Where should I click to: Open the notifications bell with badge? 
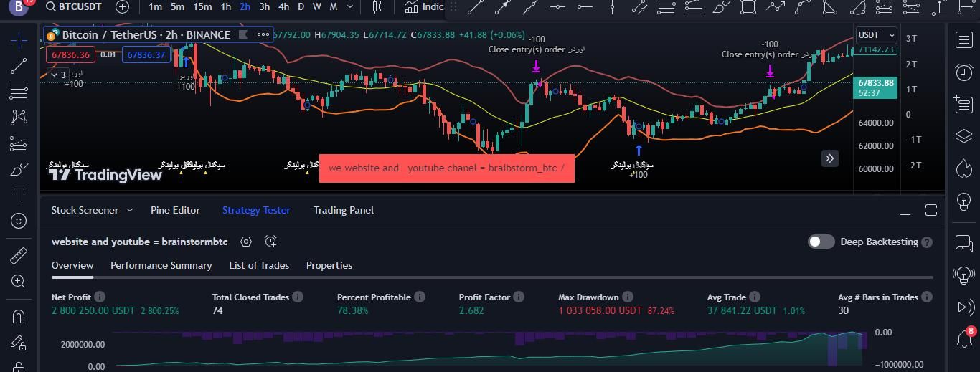[964, 338]
